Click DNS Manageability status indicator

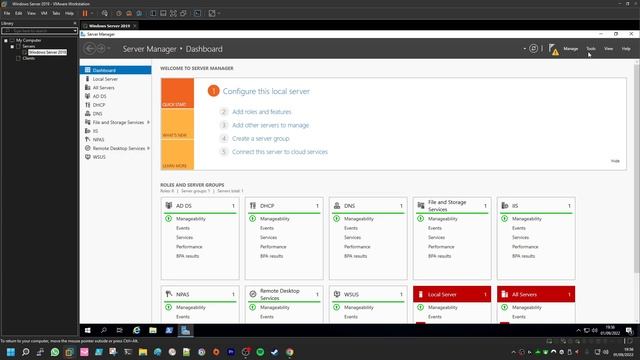pos(337,219)
